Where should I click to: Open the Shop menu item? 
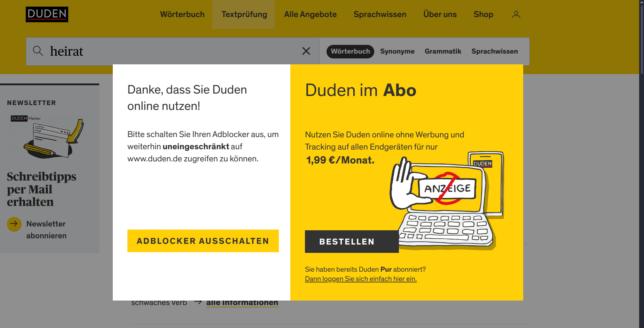tap(483, 14)
